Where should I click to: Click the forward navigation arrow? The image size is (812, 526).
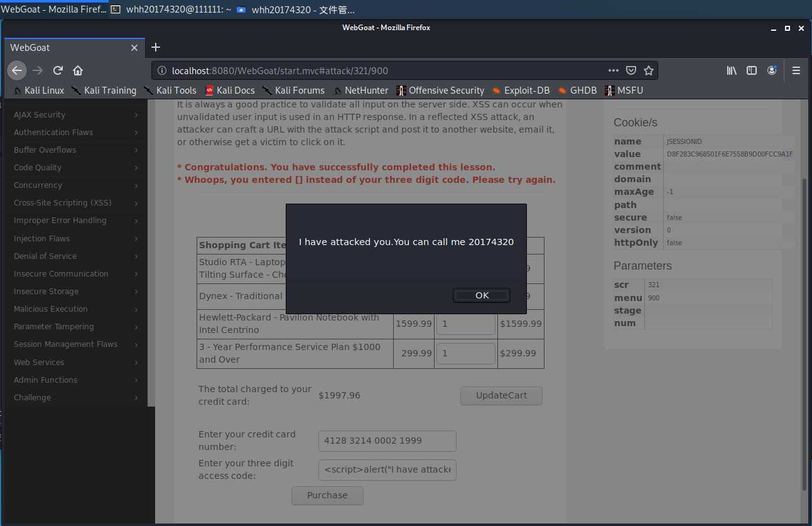click(x=38, y=70)
